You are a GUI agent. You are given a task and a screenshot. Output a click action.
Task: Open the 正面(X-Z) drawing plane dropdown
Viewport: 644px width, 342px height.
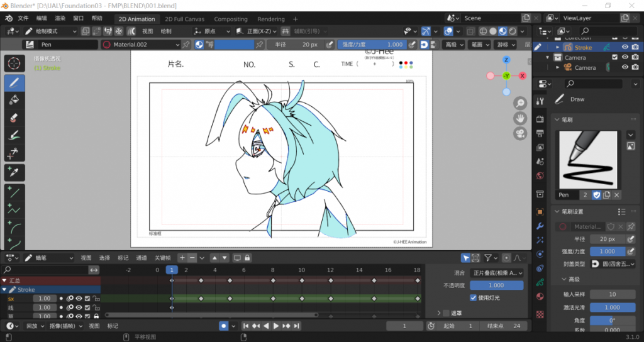pyautogui.click(x=256, y=31)
